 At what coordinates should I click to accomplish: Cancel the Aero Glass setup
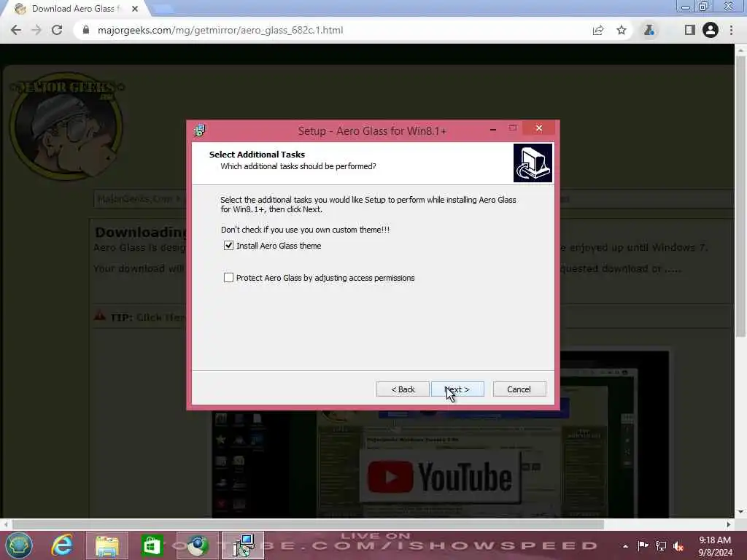click(x=519, y=389)
